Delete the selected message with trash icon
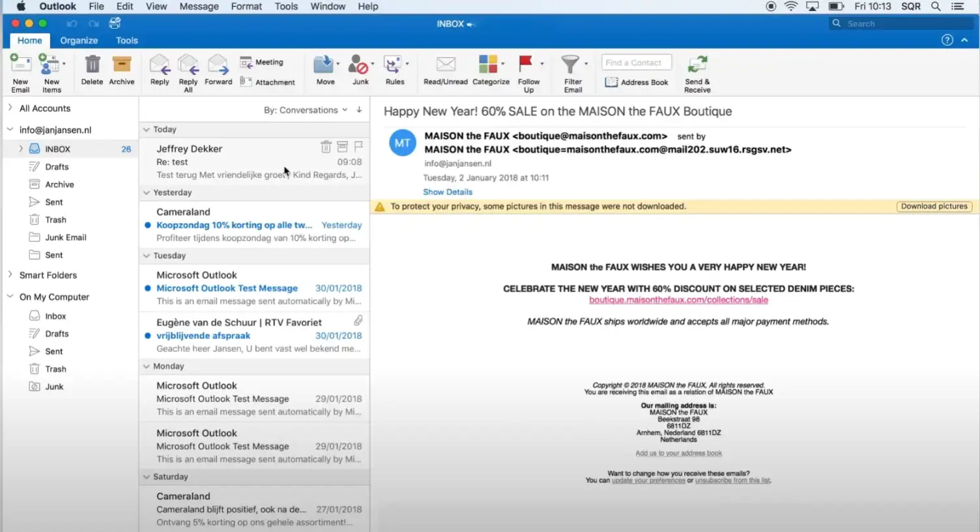The image size is (980, 532). [x=92, y=66]
